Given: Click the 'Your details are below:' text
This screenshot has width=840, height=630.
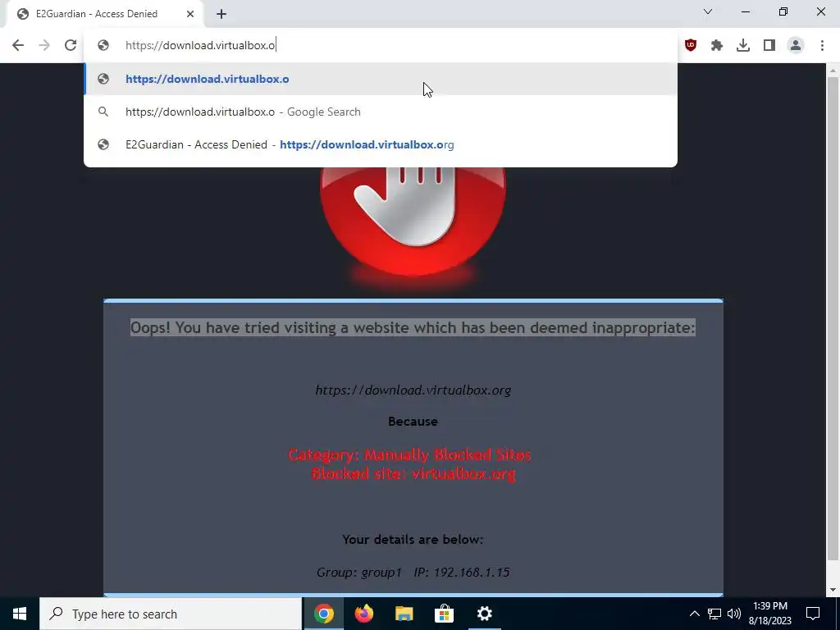Looking at the screenshot, I should (x=413, y=540).
